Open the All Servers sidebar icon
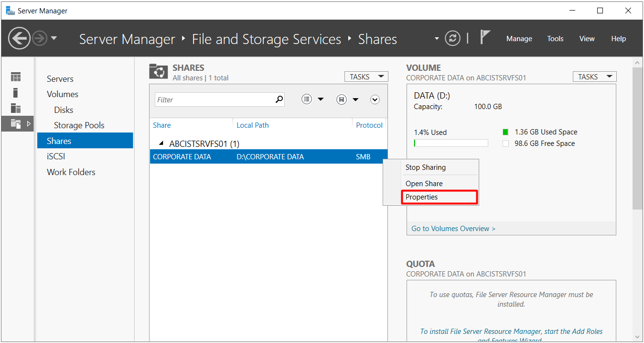 point(16,108)
